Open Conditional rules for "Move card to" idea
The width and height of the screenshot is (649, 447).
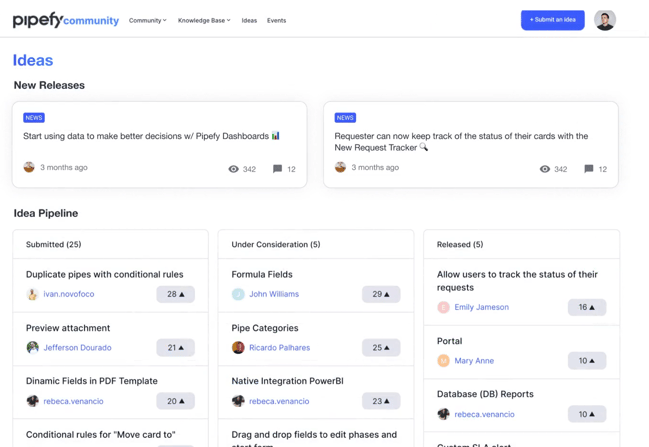pos(101,435)
